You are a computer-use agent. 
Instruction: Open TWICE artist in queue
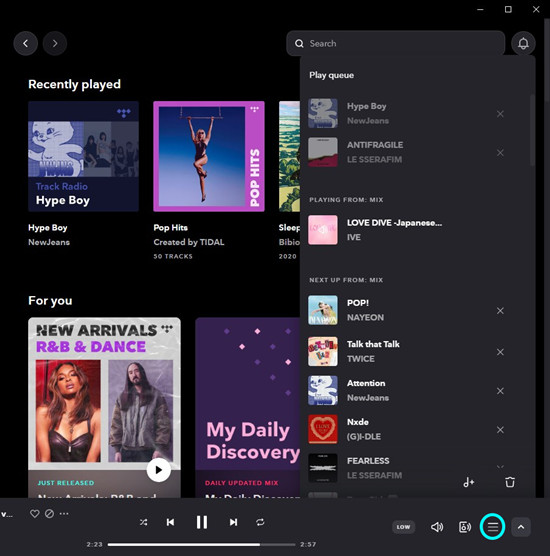click(361, 359)
